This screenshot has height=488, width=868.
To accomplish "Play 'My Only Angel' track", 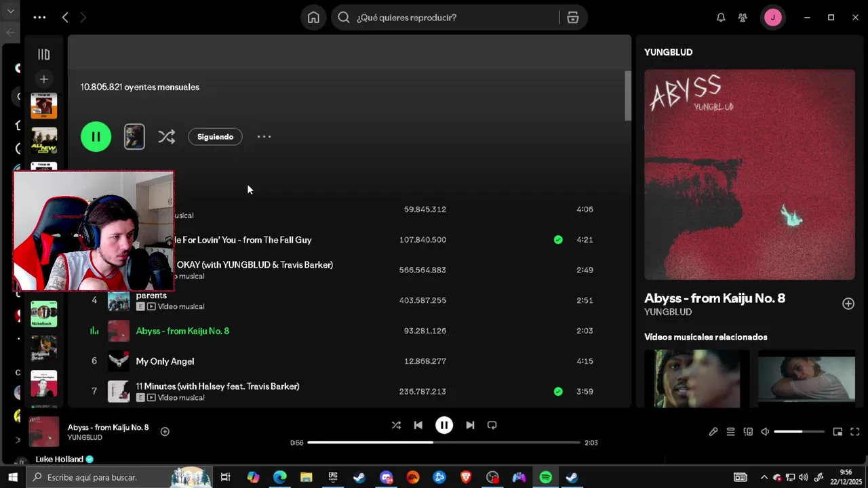I will 165,361.
